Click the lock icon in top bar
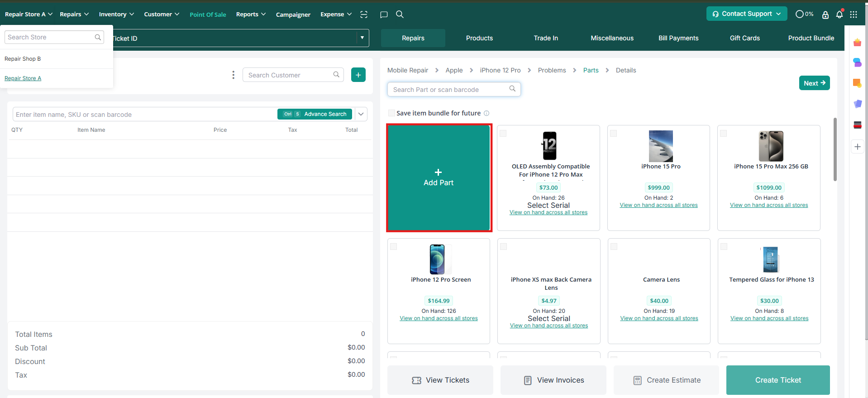The width and height of the screenshot is (868, 398). pyautogui.click(x=825, y=14)
